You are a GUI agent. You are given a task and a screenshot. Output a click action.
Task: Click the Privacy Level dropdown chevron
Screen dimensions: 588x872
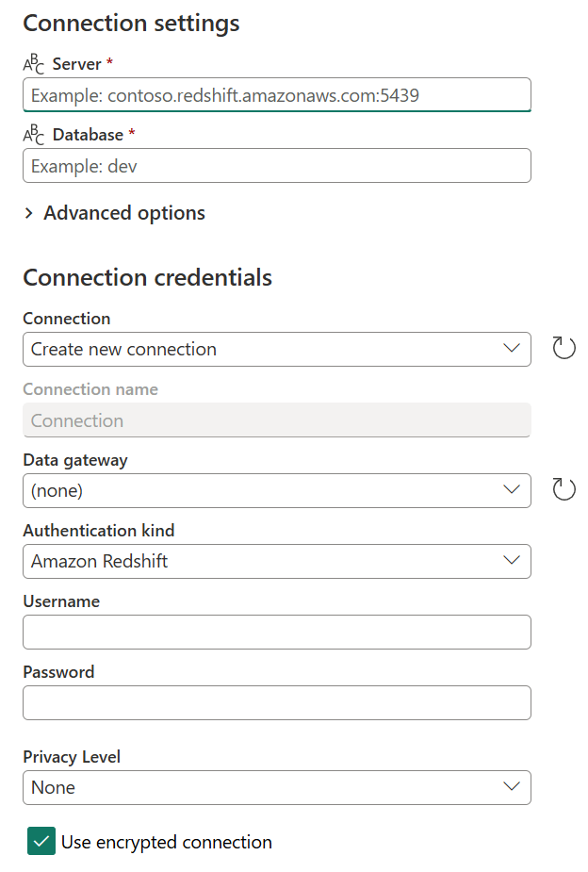pos(512,786)
